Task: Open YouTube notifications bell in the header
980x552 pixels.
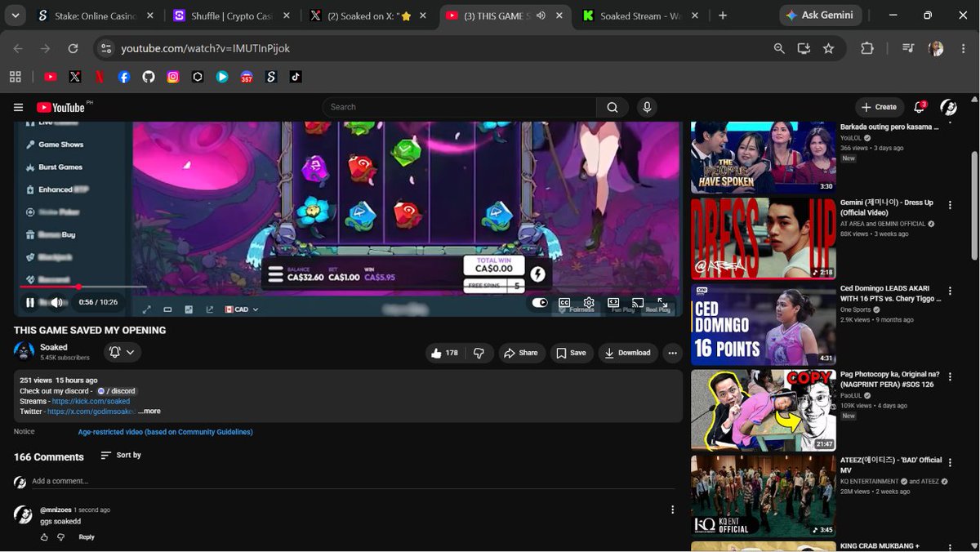Action: (920, 107)
